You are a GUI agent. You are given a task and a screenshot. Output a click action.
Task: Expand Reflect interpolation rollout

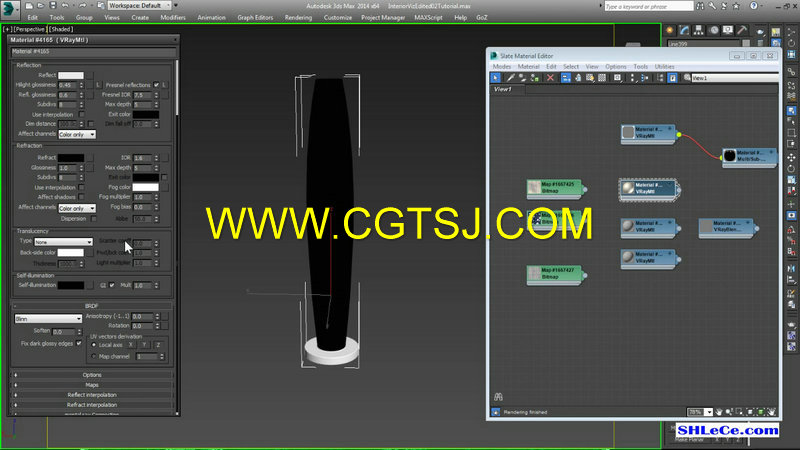tap(92, 395)
